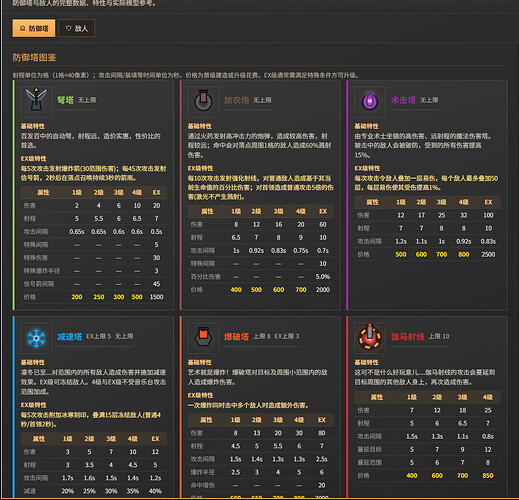Click the home icon in 防御塔 tab
The image size is (519, 500).
[23, 28]
